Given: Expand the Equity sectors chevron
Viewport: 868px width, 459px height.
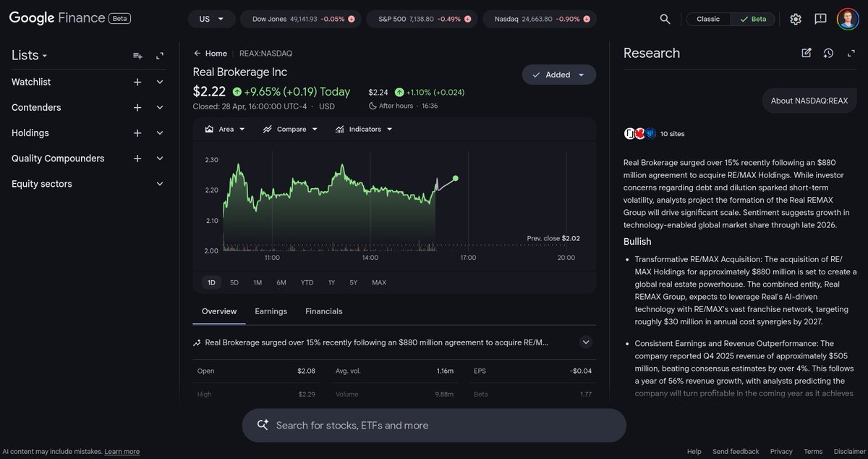Looking at the screenshot, I should pos(160,184).
